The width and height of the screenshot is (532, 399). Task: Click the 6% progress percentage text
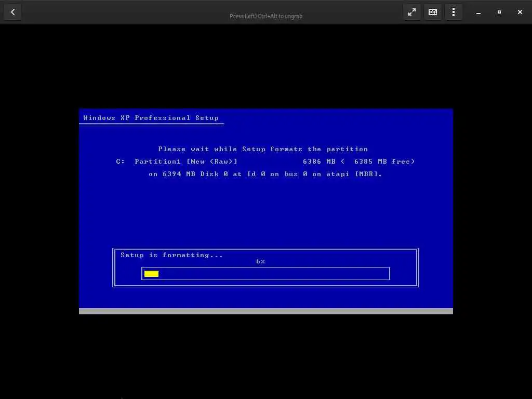[x=261, y=261]
